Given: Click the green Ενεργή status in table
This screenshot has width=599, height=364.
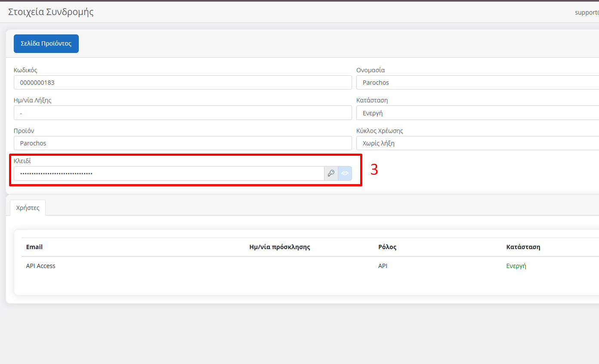Looking at the screenshot, I should tap(516, 266).
